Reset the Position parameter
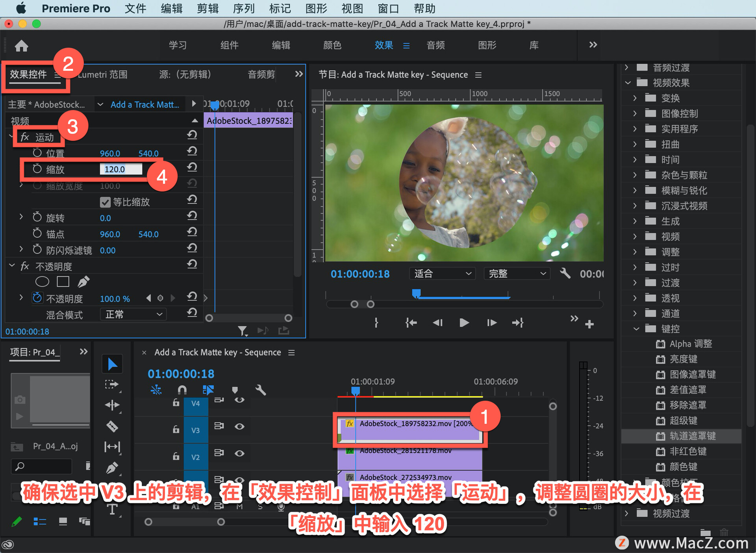Viewport: 756px width, 553px height. (x=192, y=151)
